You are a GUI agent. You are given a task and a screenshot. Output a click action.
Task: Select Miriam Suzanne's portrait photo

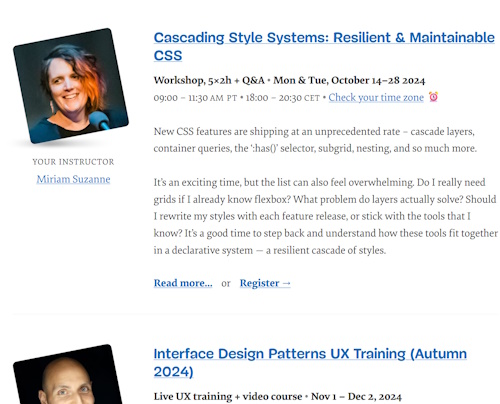tap(71, 86)
